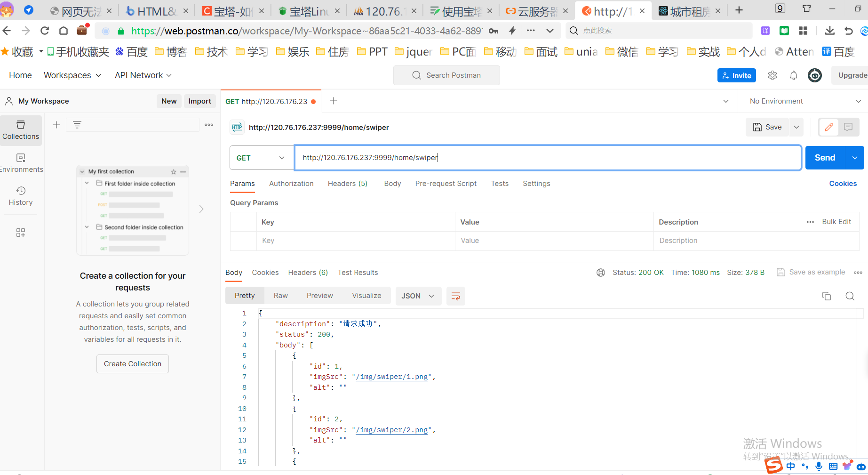Screen dimensions: 868x475
Task: Open the user avatar menu
Action: coord(815,75)
